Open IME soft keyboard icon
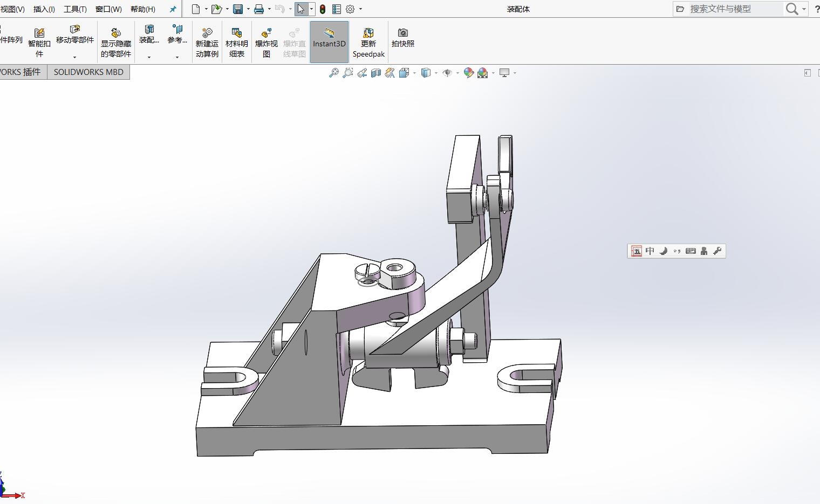This screenshot has width=820, height=504. click(x=691, y=251)
